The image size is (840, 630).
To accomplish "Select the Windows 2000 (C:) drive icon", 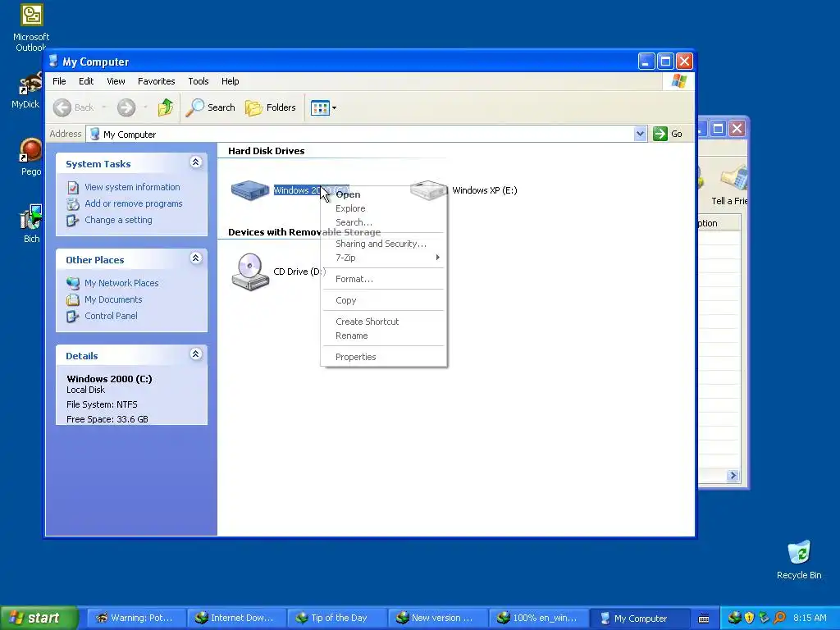I will (249, 190).
